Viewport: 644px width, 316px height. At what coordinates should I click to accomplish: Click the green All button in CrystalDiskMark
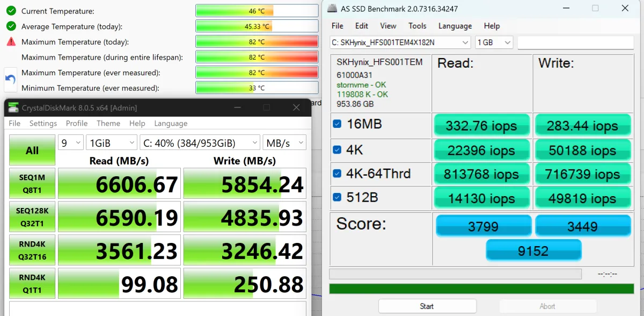click(32, 150)
